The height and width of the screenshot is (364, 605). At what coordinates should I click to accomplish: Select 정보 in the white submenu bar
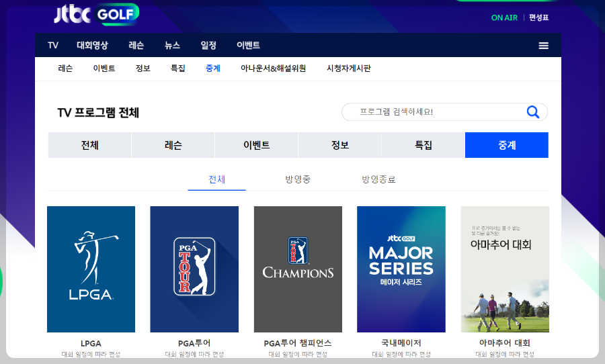tap(143, 69)
